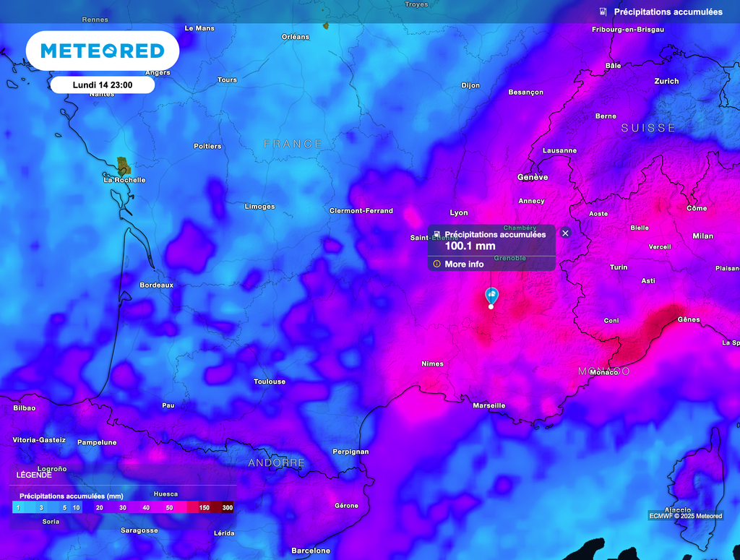Click the ECMWF © 2025 Meteored attribution

click(x=685, y=516)
